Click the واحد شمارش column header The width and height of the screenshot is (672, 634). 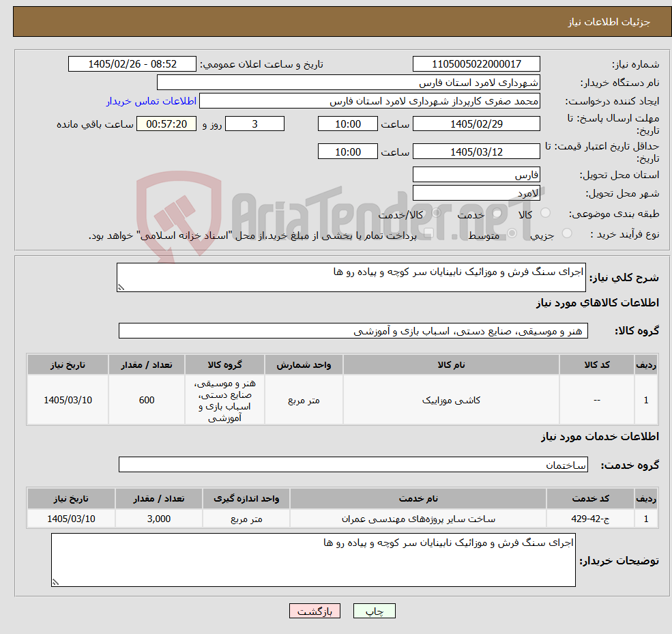point(304,365)
